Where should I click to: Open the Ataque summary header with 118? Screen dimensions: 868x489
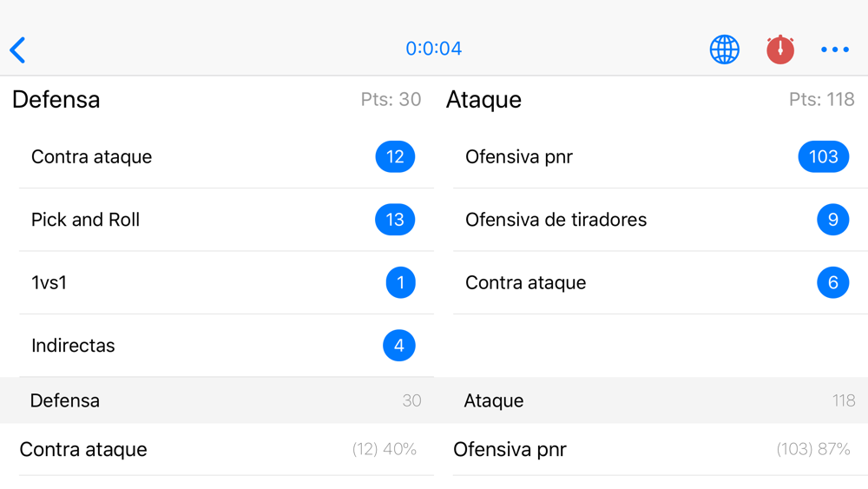pyautogui.click(x=651, y=400)
